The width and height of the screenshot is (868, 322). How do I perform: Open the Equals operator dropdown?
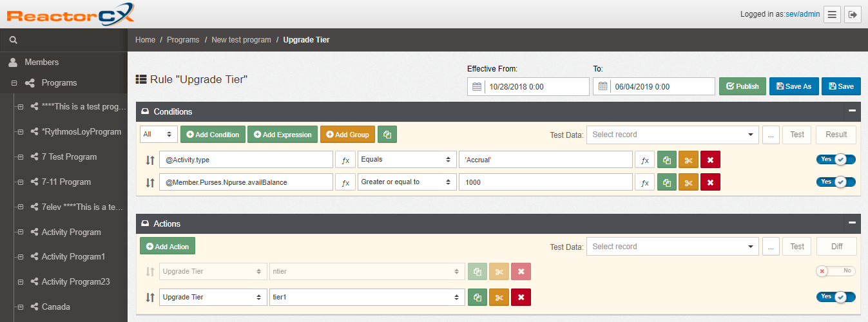click(406, 160)
